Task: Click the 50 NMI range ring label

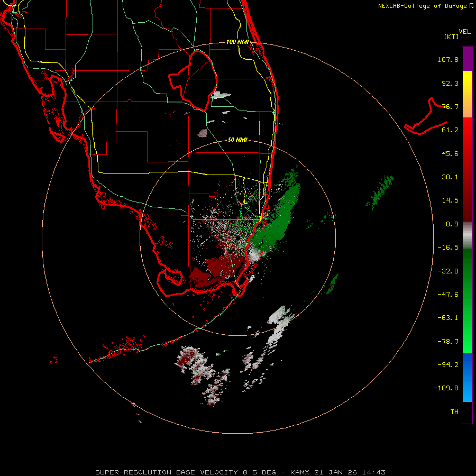Action: coord(237,140)
